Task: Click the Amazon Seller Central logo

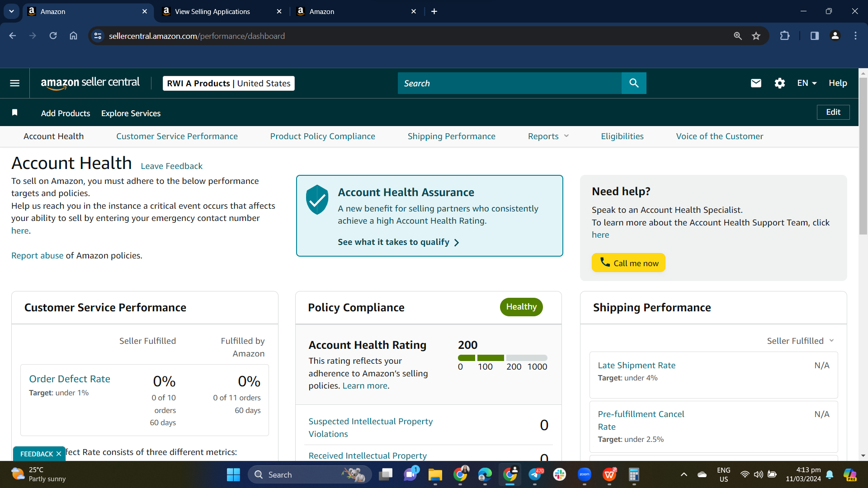Action: click(90, 83)
